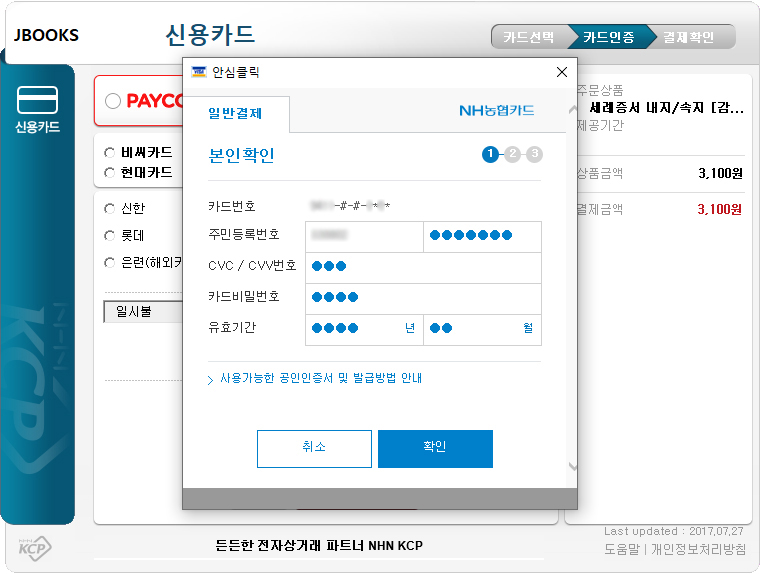Select the 롯데 card radio option
Viewport: 760px width, 574px height.
(x=110, y=236)
